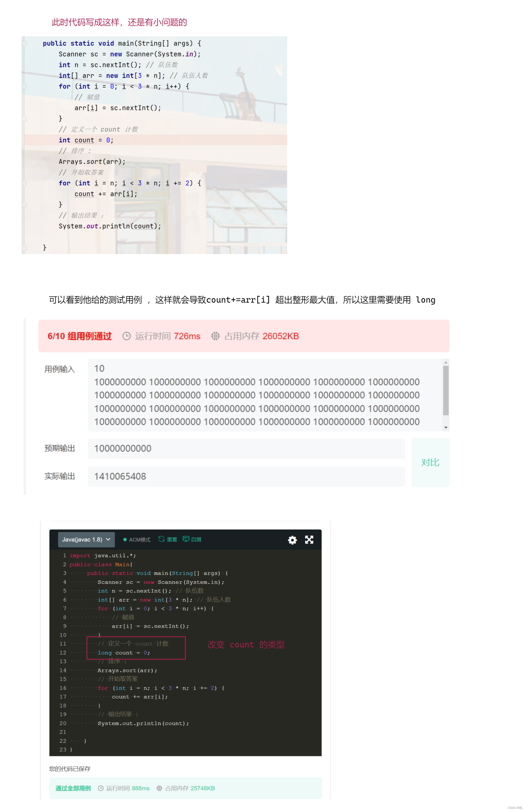Click the clock icon next to 运行时间 726ms
The image size is (528, 812).
click(x=126, y=336)
